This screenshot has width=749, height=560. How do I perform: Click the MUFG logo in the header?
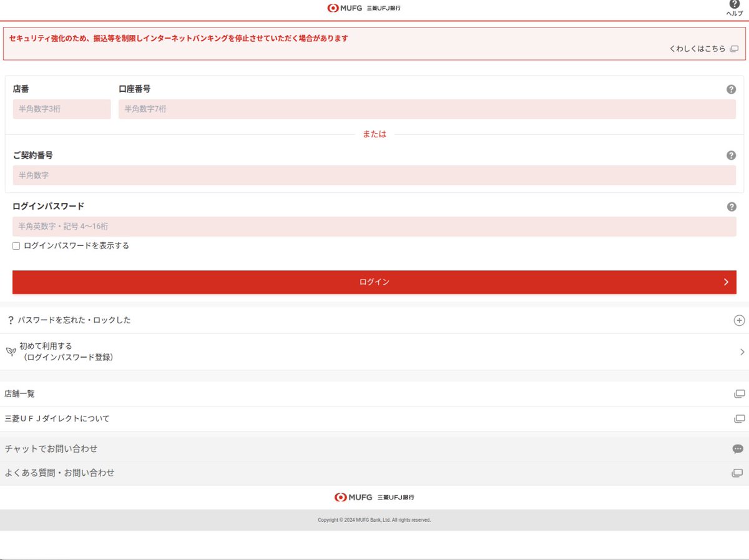[364, 8]
